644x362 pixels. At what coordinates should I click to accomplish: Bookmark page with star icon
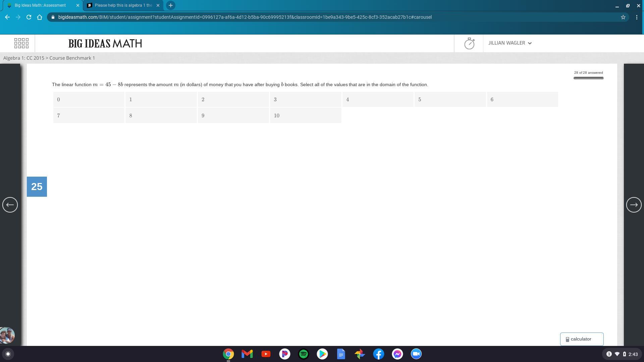(623, 17)
